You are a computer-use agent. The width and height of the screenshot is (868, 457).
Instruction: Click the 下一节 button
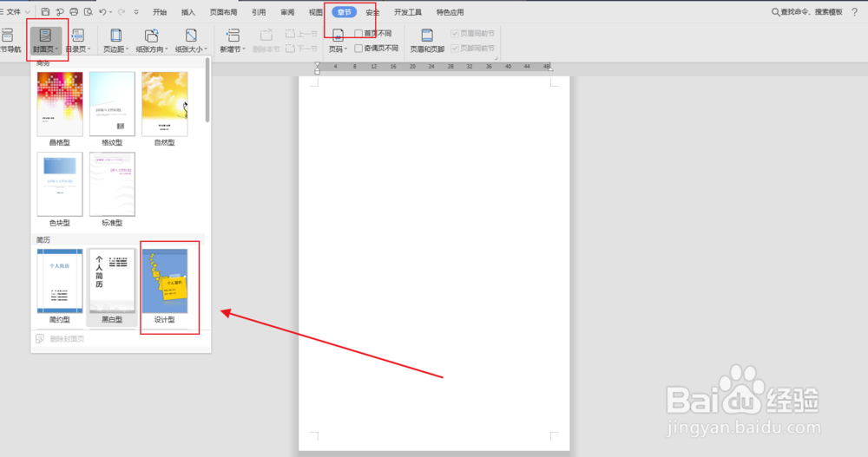pos(302,49)
